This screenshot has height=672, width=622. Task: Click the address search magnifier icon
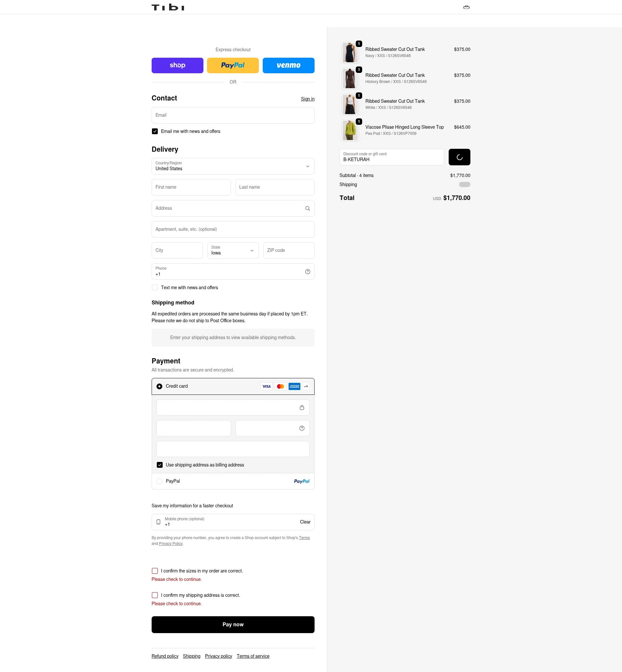point(307,208)
